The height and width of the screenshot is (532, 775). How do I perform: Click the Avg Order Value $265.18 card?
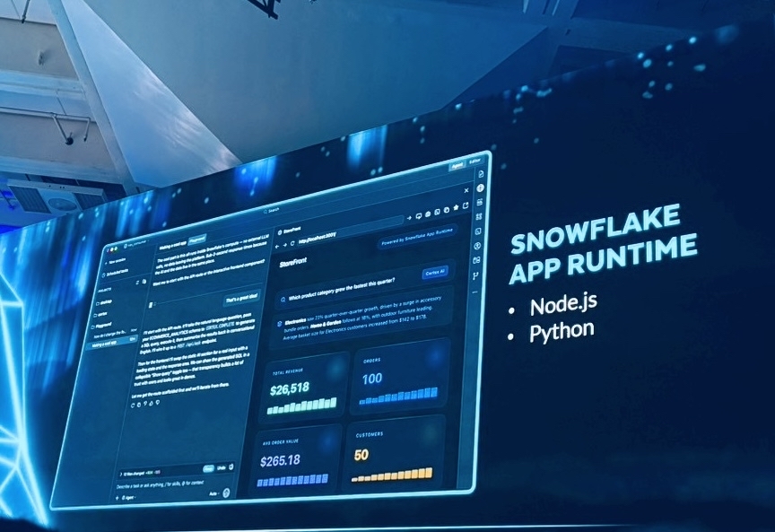point(298,460)
